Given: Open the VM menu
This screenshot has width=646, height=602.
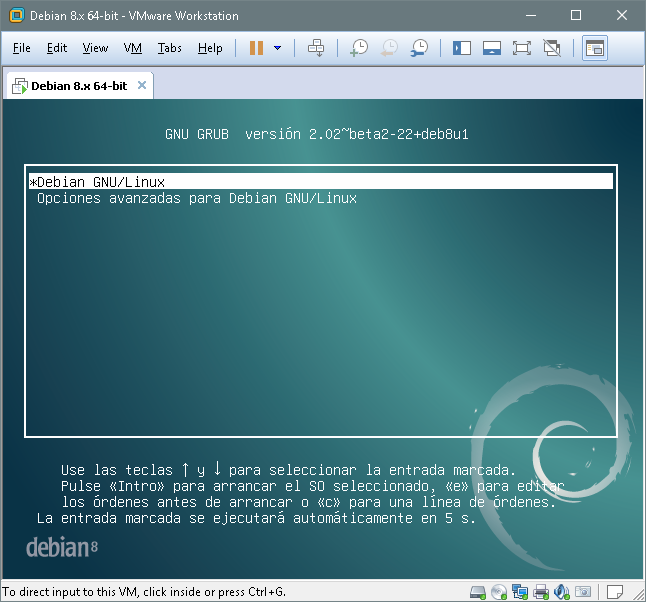Looking at the screenshot, I should (133, 48).
